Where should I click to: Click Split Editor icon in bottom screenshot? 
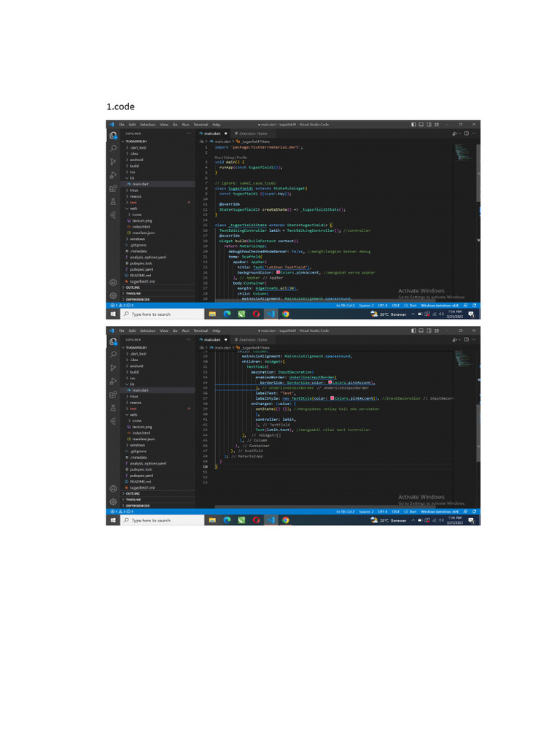click(x=466, y=340)
